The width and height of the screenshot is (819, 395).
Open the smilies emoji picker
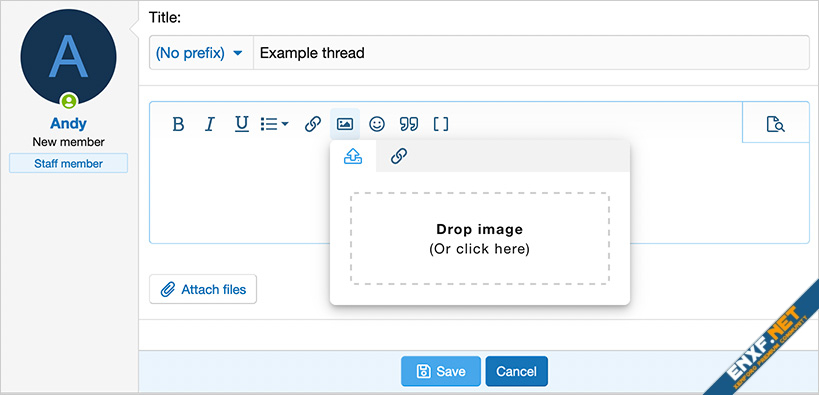[x=377, y=124]
